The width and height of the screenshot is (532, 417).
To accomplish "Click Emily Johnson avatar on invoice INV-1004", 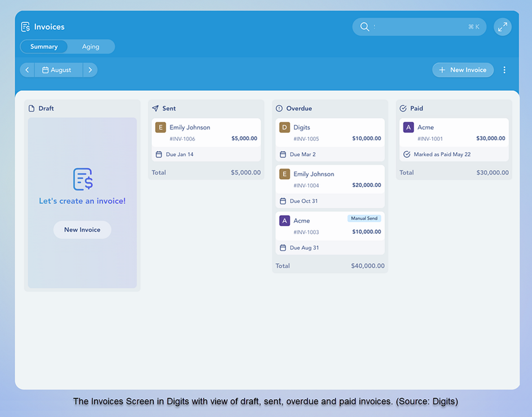I will [284, 174].
